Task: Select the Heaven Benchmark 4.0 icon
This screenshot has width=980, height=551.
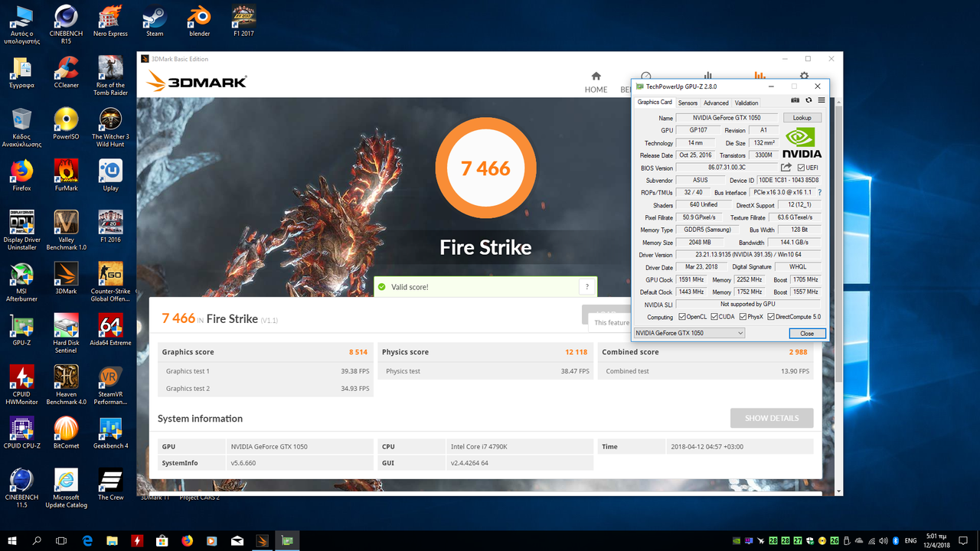Action: click(66, 386)
